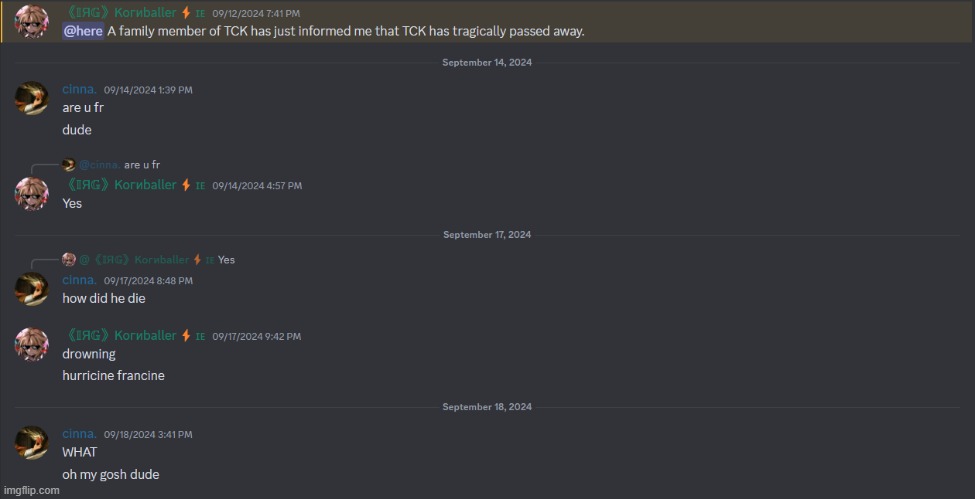Select the 'hurricine francine' message text

(x=113, y=376)
